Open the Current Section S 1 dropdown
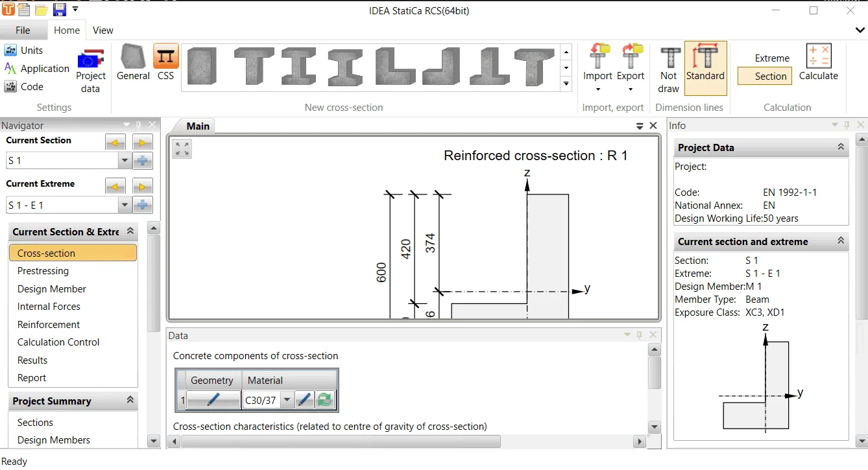The height and width of the screenshot is (470, 868). 125,160
